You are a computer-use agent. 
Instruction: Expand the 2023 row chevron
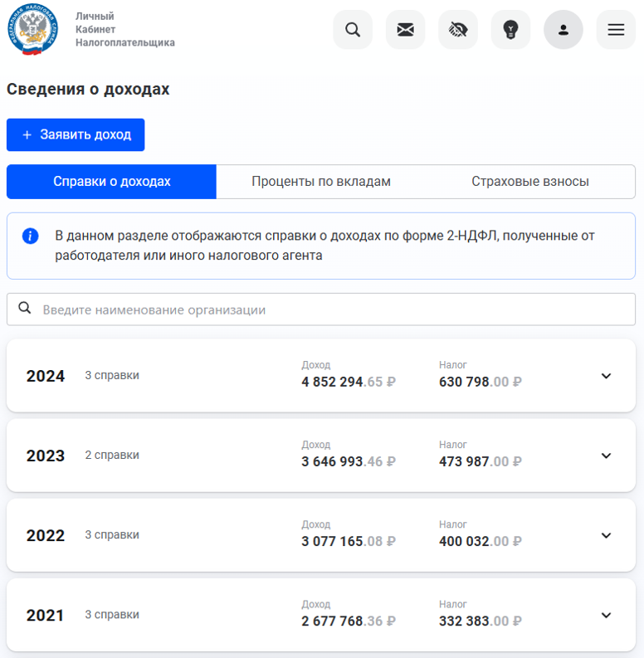tap(606, 456)
